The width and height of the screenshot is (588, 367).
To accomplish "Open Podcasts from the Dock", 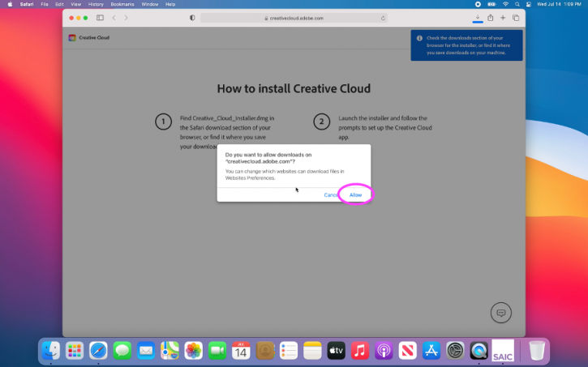I will (384, 351).
